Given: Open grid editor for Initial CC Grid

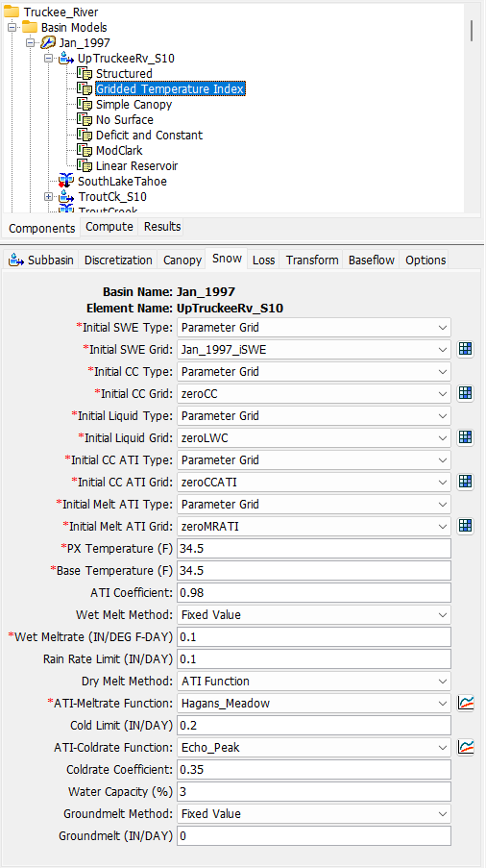Looking at the screenshot, I should [x=466, y=393].
